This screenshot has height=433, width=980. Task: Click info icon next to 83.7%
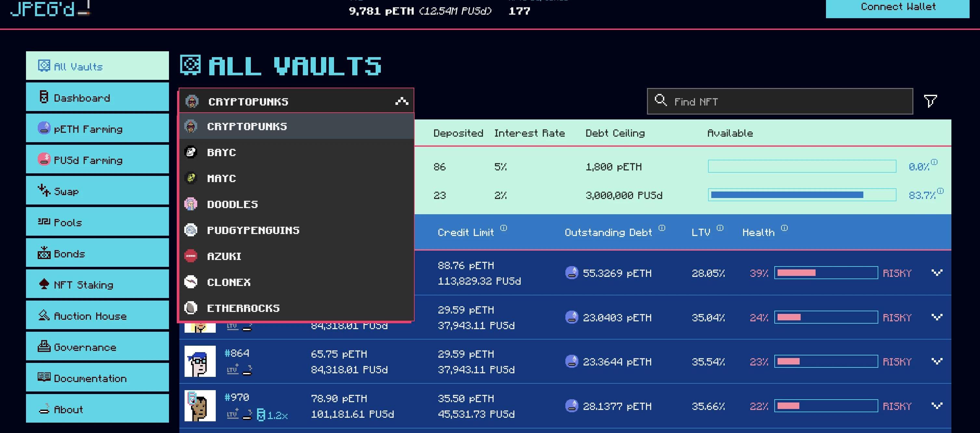tap(940, 191)
